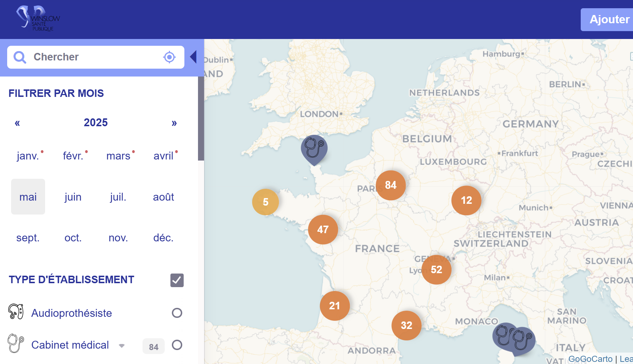Select the month juin

point(73,197)
